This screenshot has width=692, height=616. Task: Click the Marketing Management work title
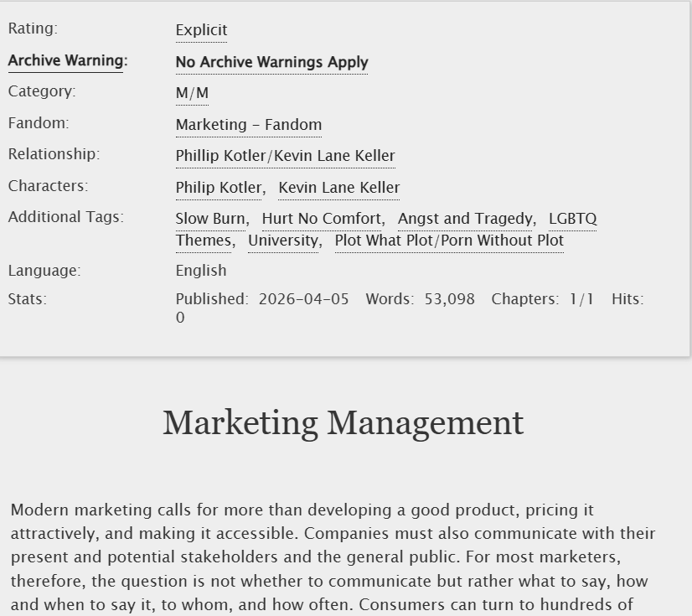click(x=343, y=423)
